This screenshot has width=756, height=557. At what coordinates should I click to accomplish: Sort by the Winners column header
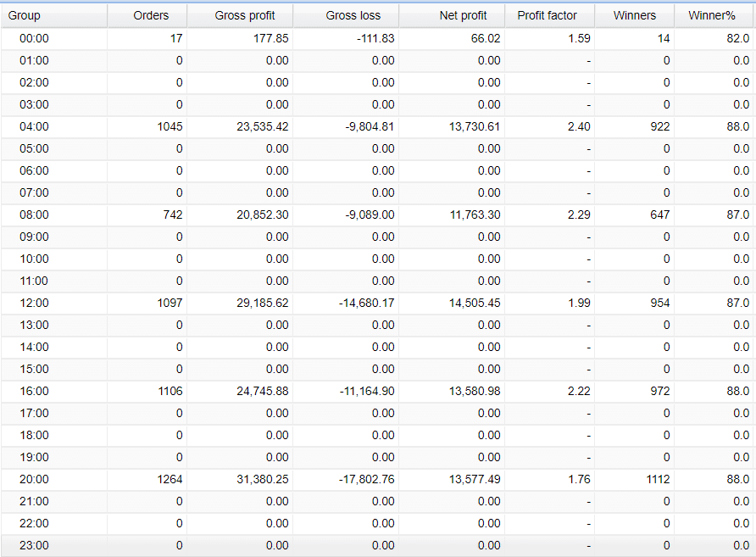click(635, 15)
